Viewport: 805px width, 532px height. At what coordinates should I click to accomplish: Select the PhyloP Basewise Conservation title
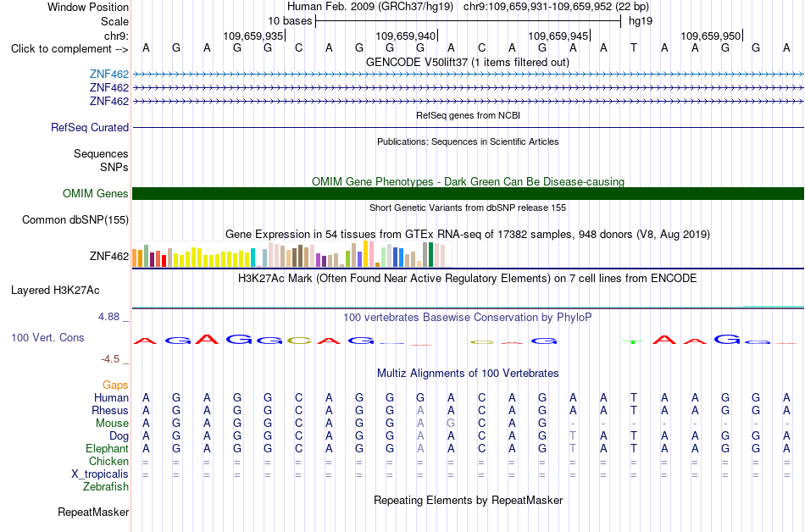point(468,318)
